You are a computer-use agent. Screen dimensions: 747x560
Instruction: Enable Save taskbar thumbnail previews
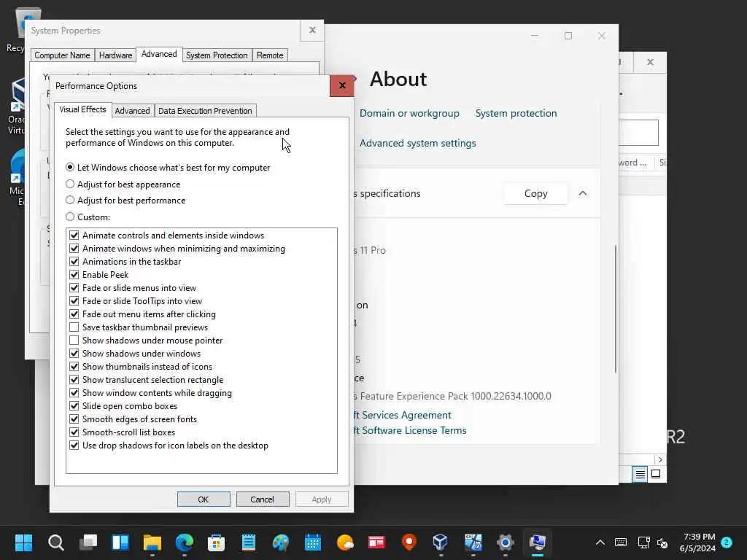pyautogui.click(x=74, y=327)
